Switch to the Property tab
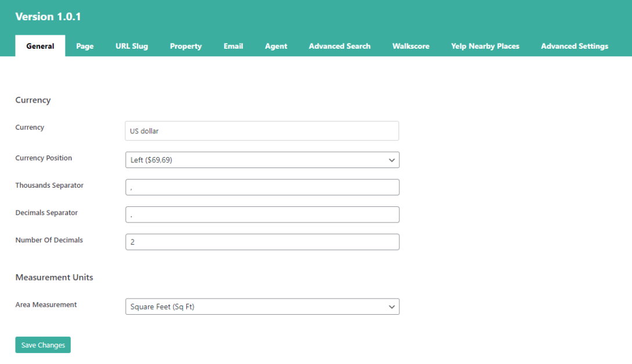The image size is (632, 364). 186,46
